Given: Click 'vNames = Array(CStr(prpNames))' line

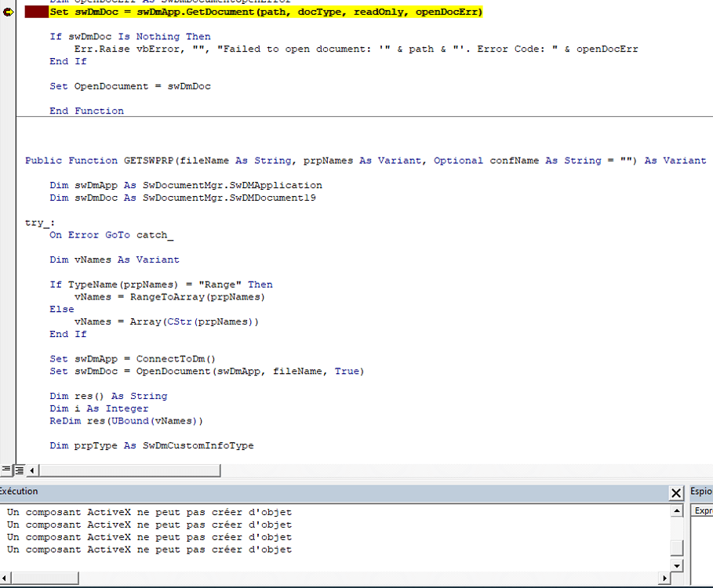Looking at the screenshot, I should click(166, 321).
